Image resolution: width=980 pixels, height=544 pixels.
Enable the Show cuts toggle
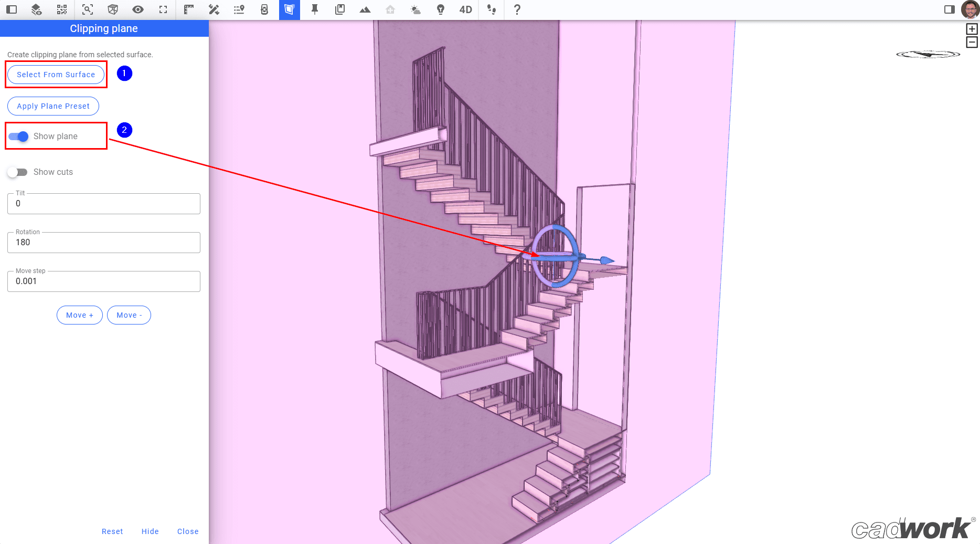pos(17,172)
